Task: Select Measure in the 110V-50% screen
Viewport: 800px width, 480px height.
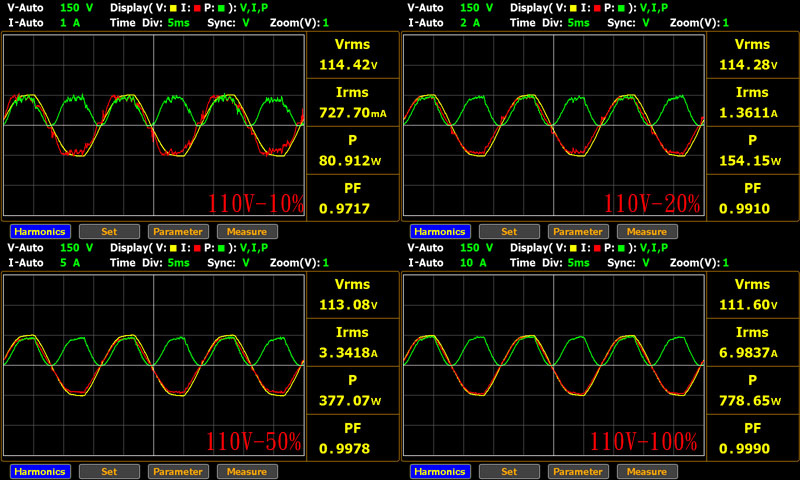Action: 247,471
